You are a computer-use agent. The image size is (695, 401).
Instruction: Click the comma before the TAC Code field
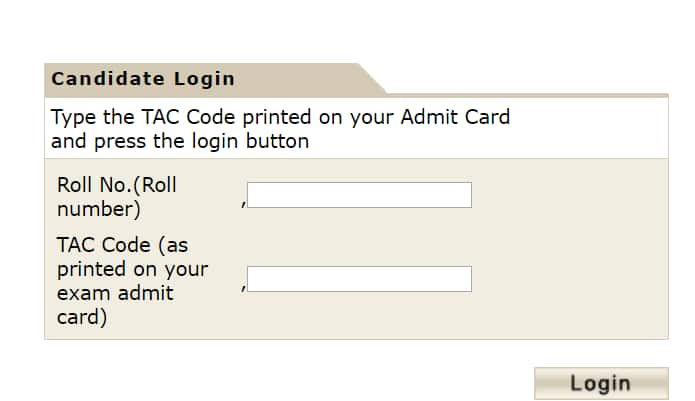coord(243,288)
